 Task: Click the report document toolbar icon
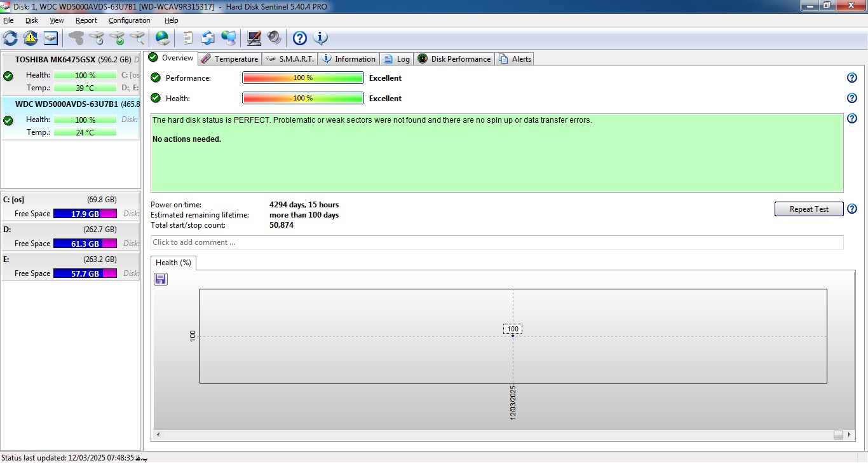(x=187, y=38)
